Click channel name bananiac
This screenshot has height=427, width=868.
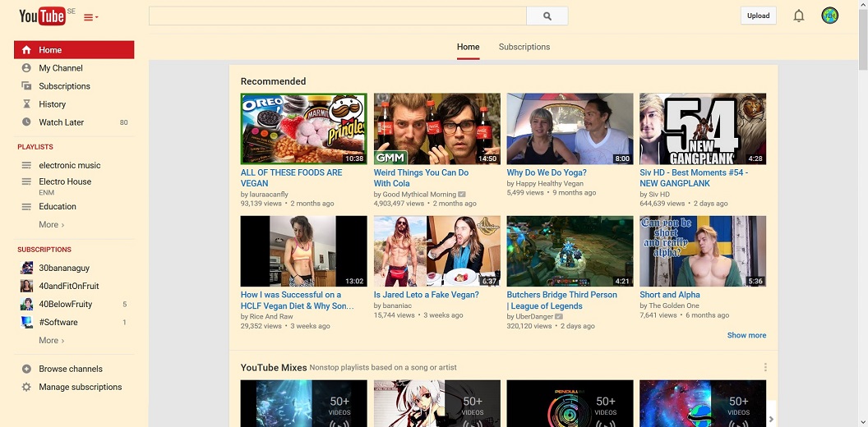pyautogui.click(x=397, y=305)
